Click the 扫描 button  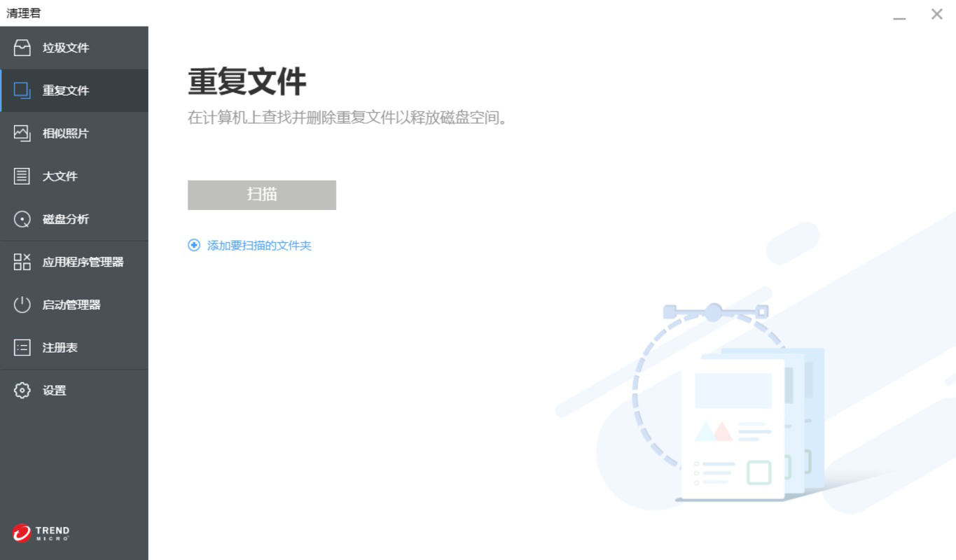(x=262, y=195)
